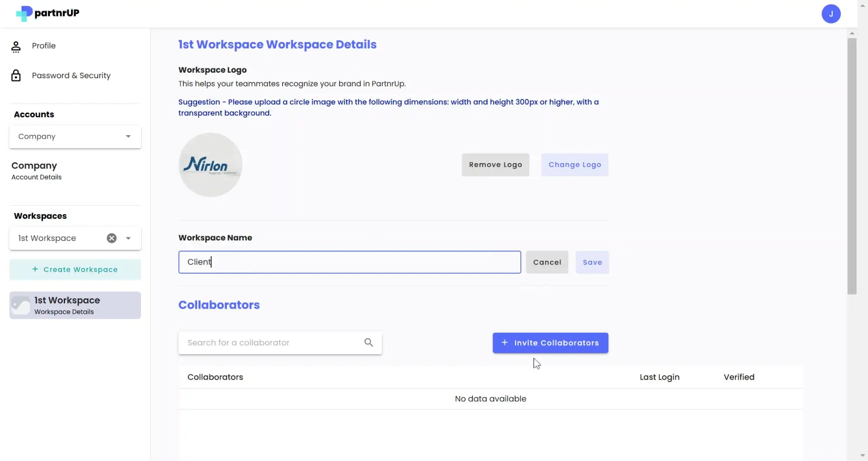Expand the 1st Workspace dropdown arrow
The height and width of the screenshot is (461, 868).
coord(128,238)
